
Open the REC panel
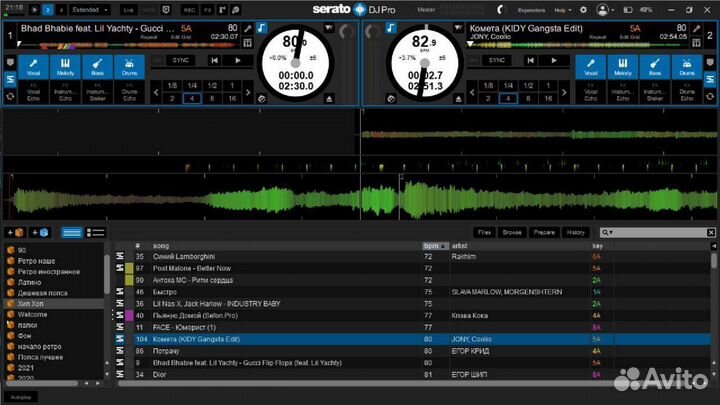(x=189, y=10)
